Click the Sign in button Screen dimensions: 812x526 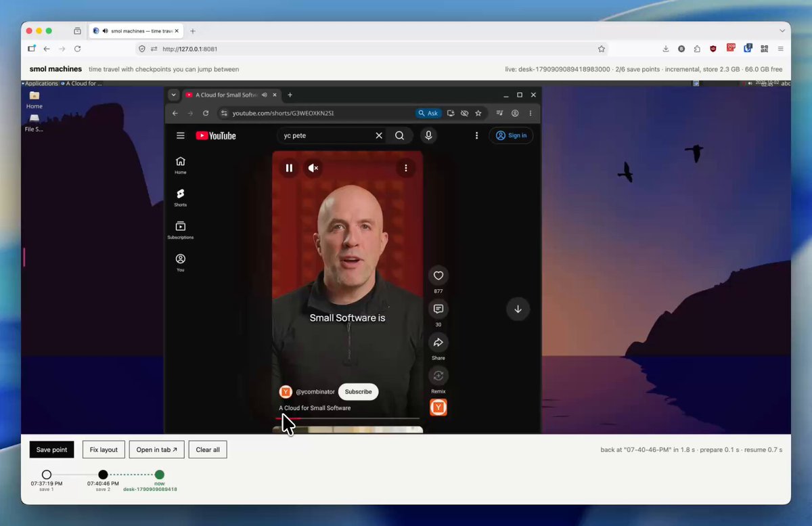click(511, 135)
